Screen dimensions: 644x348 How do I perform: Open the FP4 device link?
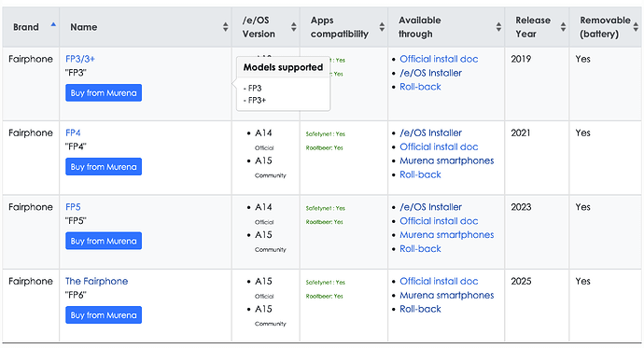(x=73, y=133)
